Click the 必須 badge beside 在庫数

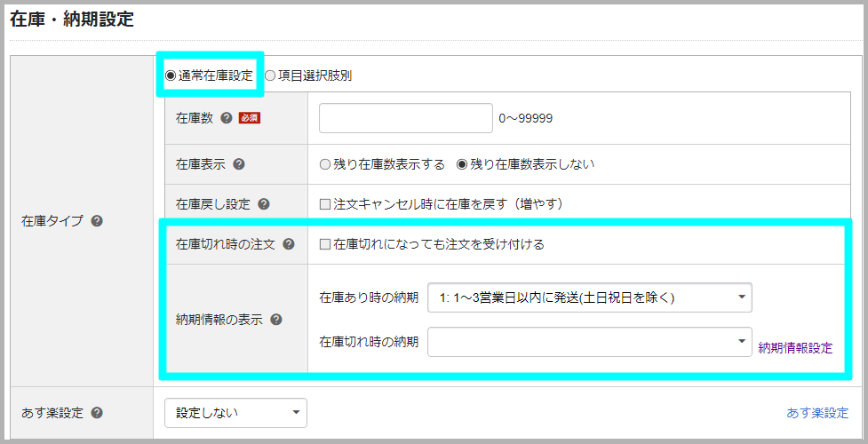[249, 118]
